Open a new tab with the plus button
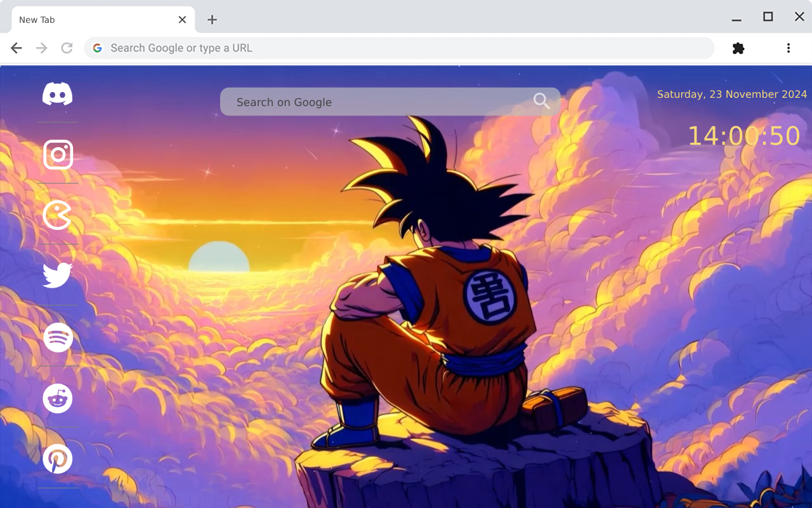812x508 pixels. 211,20
